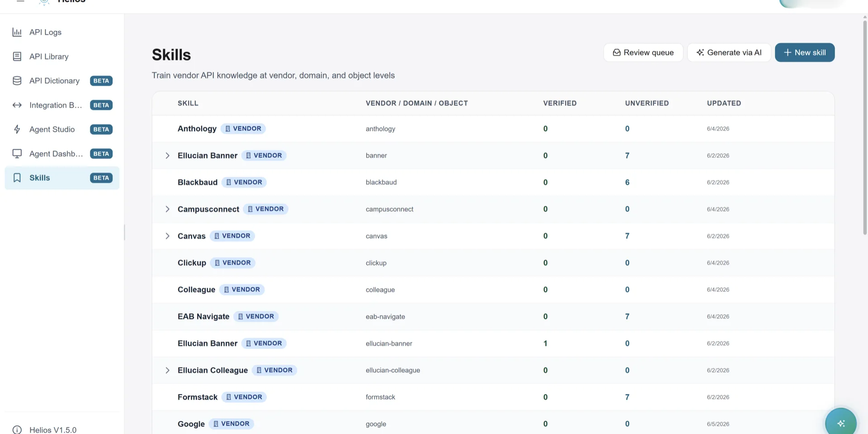The image size is (868, 434).
Task: Open the Anthology skill
Action: pyautogui.click(x=197, y=129)
